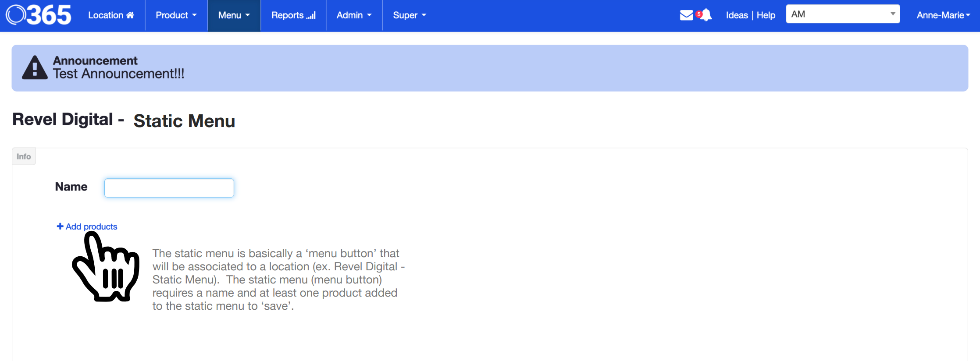The image size is (980, 361).
Task: Expand the Super dropdown menu
Action: pyautogui.click(x=410, y=15)
